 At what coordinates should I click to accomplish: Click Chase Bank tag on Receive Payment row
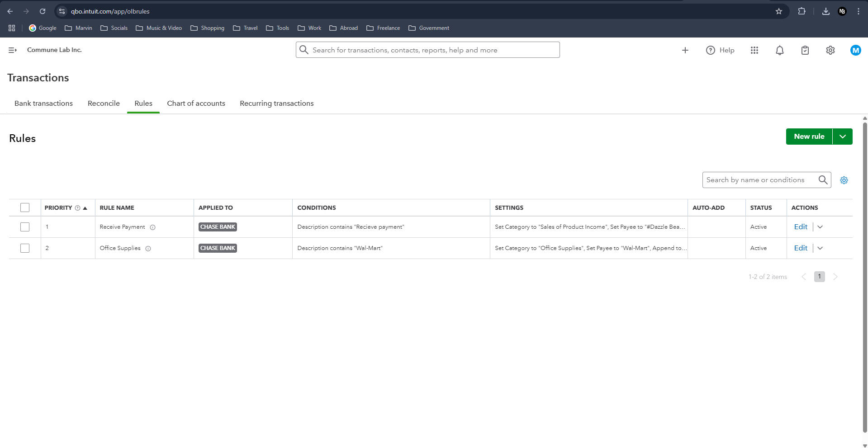tap(218, 227)
